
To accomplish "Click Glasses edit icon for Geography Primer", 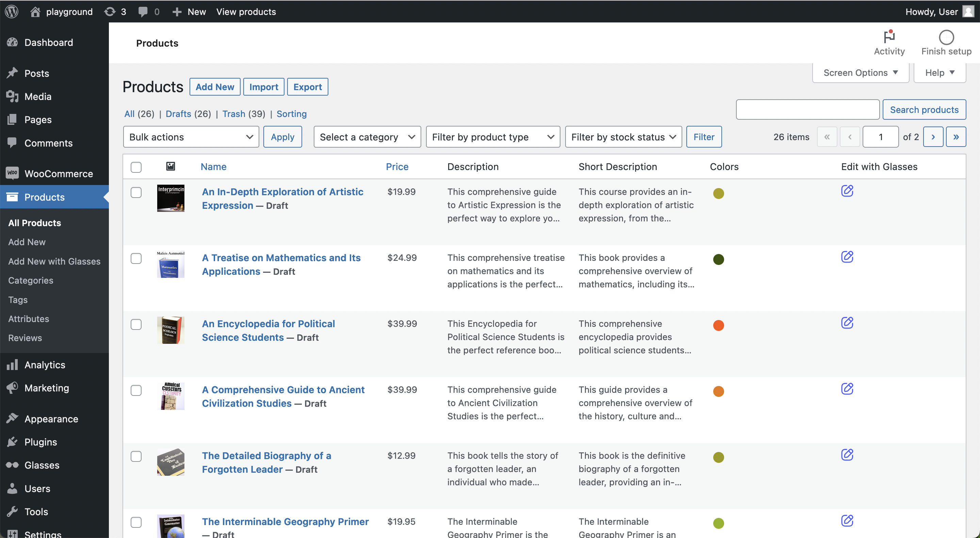I will pos(847,521).
